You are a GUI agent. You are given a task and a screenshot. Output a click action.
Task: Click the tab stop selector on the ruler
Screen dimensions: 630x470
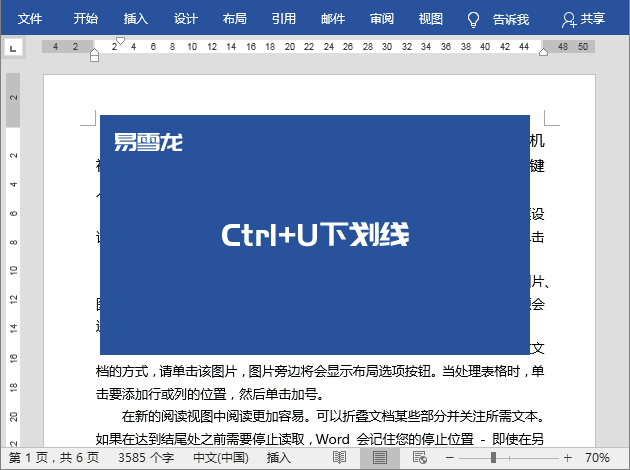tap(13, 49)
